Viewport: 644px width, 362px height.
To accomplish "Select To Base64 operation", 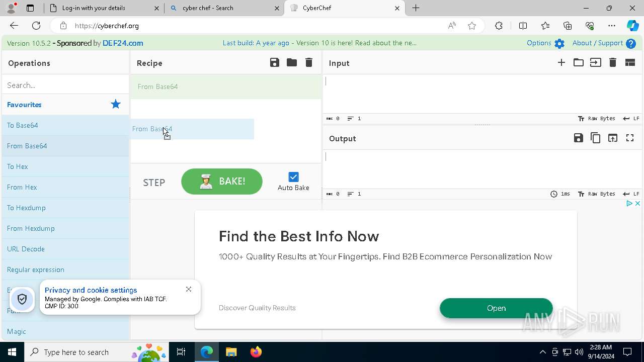I will point(65,125).
